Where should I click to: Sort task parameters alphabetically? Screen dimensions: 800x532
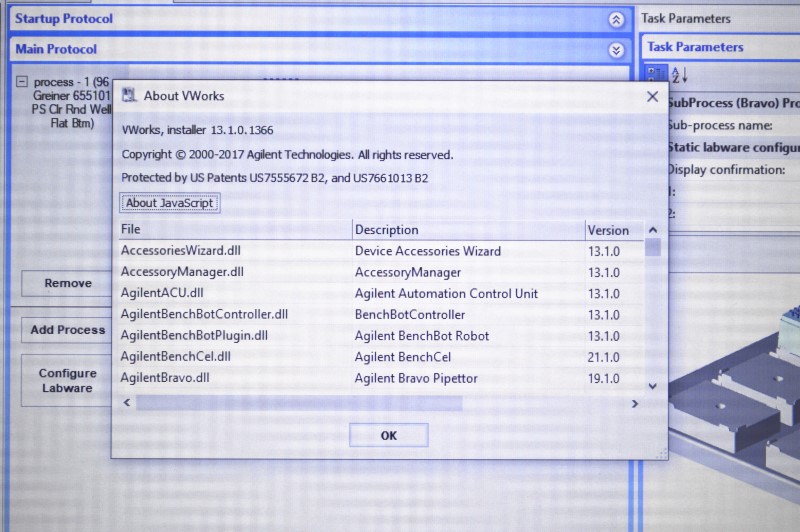679,76
